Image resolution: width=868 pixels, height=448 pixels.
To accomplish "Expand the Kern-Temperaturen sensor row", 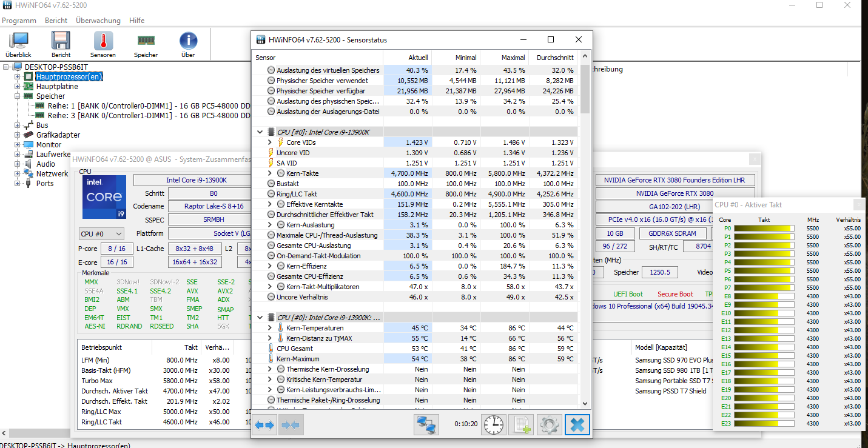I will click(x=270, y=328).
